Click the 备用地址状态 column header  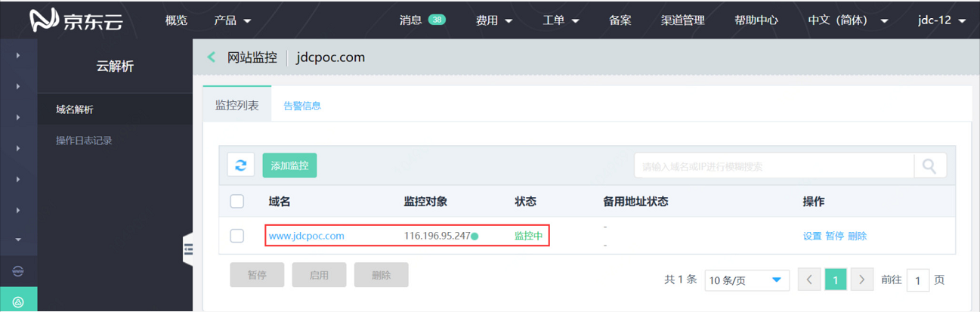[635, 202]
